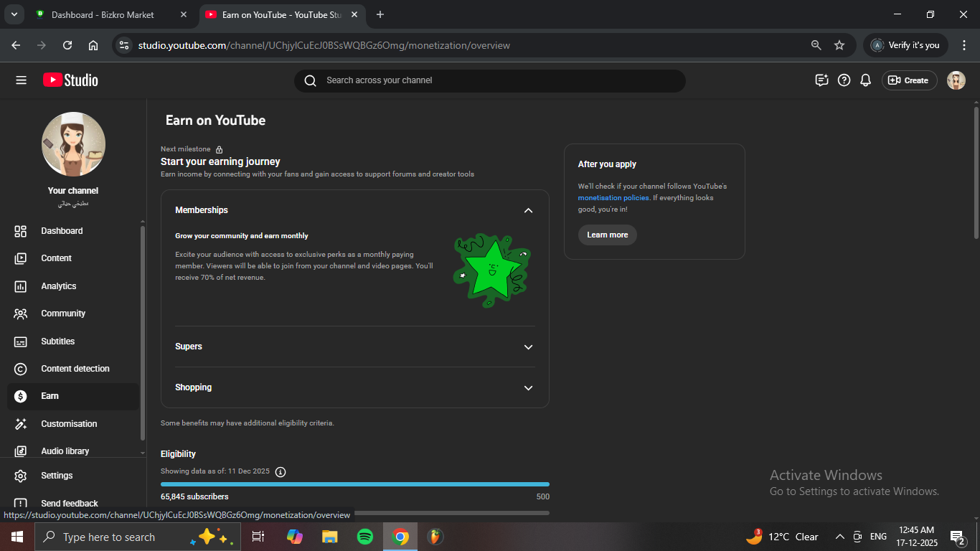This screenshot has height=551, width=980.
Task: Click the subscribers eligibility progress bar
Action: pyautogui.click(x=355, y=484)
